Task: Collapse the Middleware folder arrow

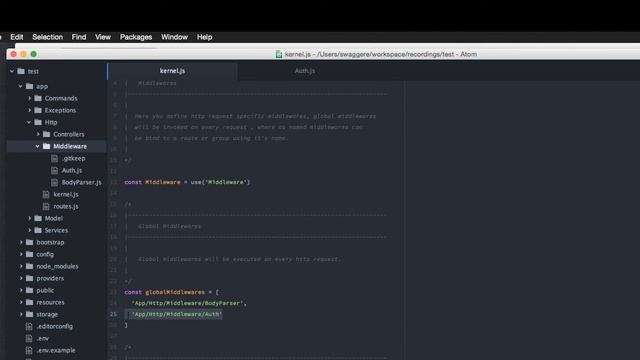Action: click(x=38, y=146)
